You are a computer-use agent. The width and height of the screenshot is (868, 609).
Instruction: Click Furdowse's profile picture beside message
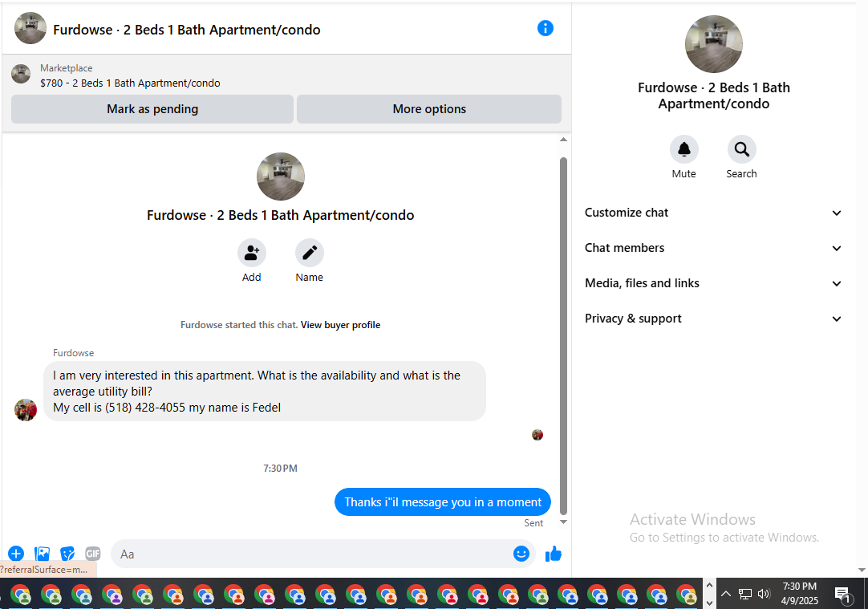tap(26, 410)
